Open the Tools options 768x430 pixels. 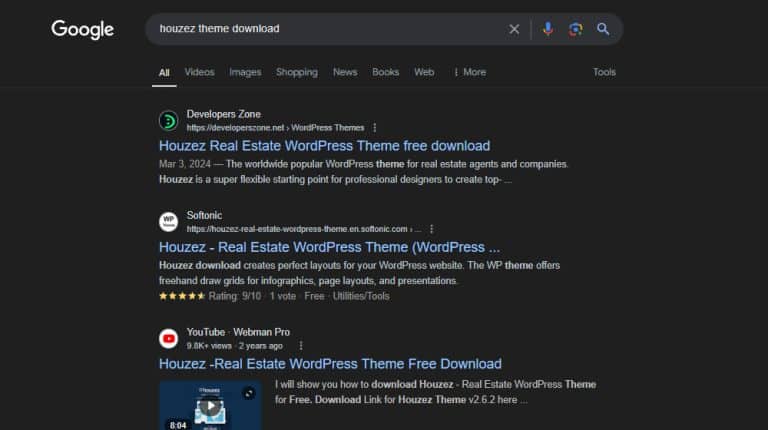[x=604, y=72]
